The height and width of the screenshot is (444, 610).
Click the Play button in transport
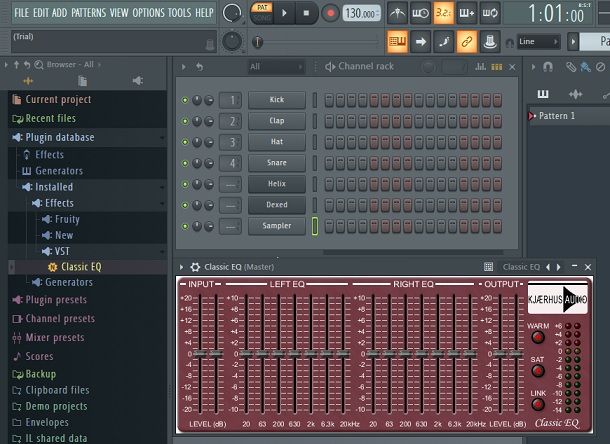(284, 13)
